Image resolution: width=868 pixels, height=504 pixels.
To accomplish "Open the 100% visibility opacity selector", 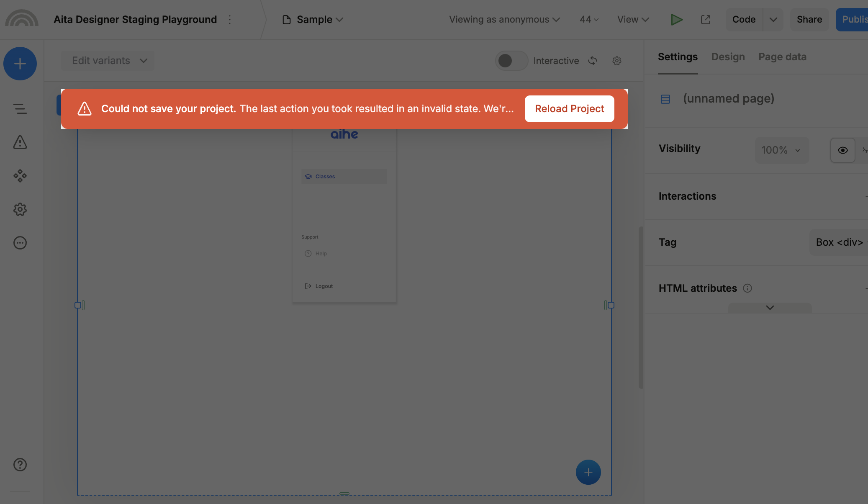I will (781, 150).
